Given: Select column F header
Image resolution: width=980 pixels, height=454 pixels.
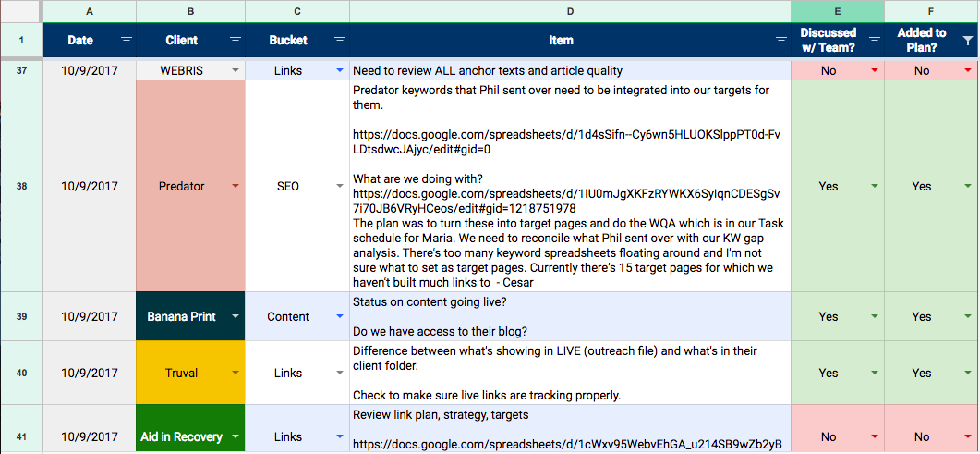Looking at the screenshot, I should 932,10.
